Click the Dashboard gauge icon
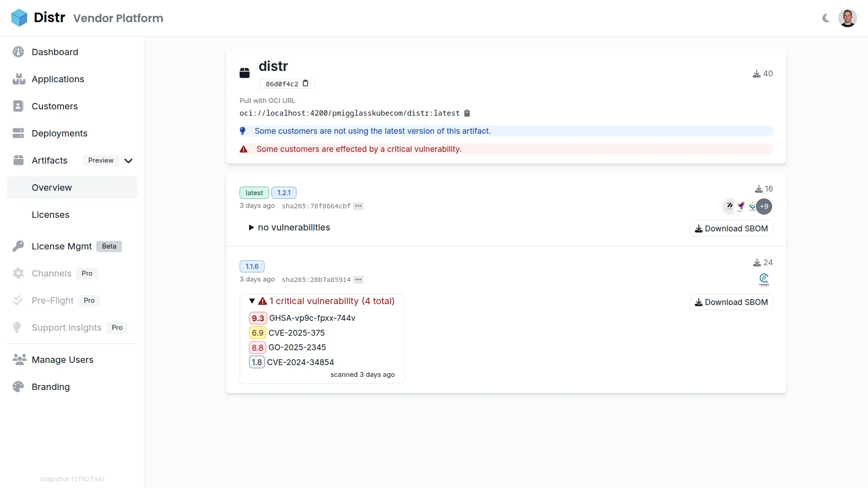The width and height of the screenshot is (868, 488). [x=18, y=52]
